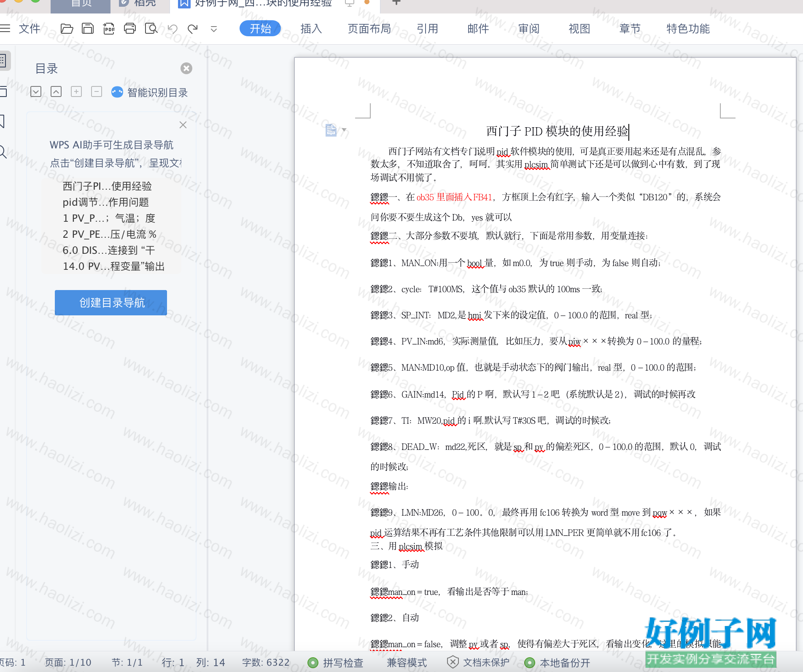Select outline entry 1 PV_P…；气温；度
803x672 pixels.
pyautogui.click(x=109, y=218)
